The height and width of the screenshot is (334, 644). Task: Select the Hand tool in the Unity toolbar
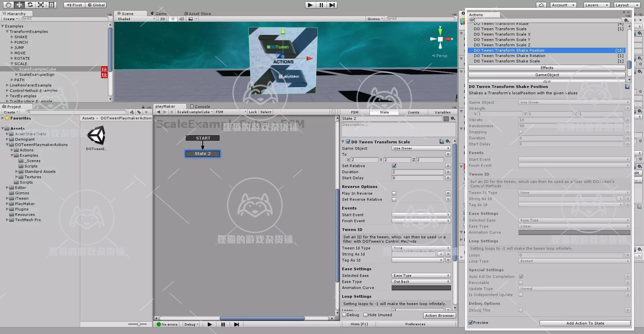pos(8,5)
